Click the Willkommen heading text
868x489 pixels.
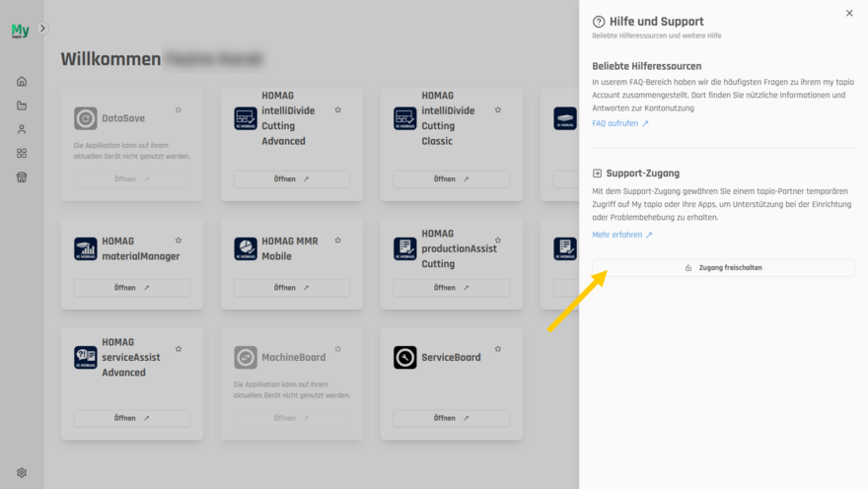tap(110, 58)
